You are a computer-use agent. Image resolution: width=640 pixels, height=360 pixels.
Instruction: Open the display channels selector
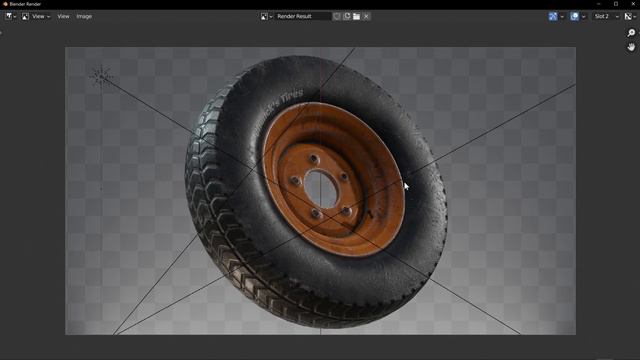[630, 16]
